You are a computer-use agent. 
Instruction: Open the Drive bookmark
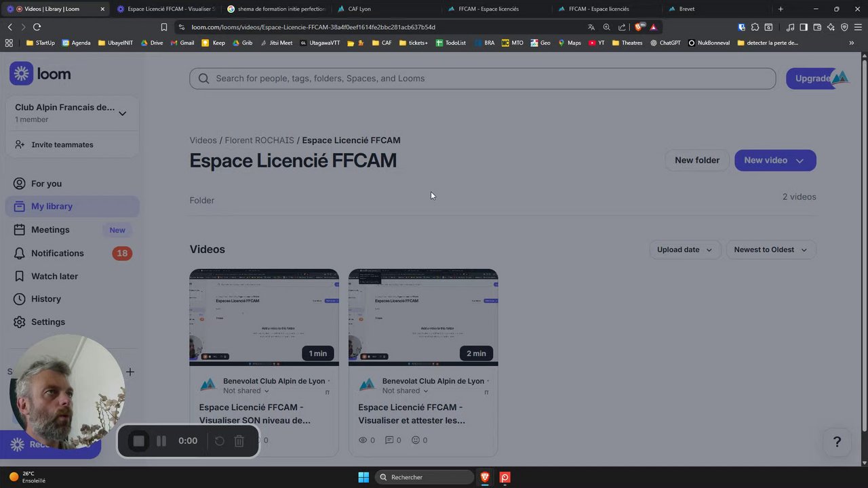152,43
